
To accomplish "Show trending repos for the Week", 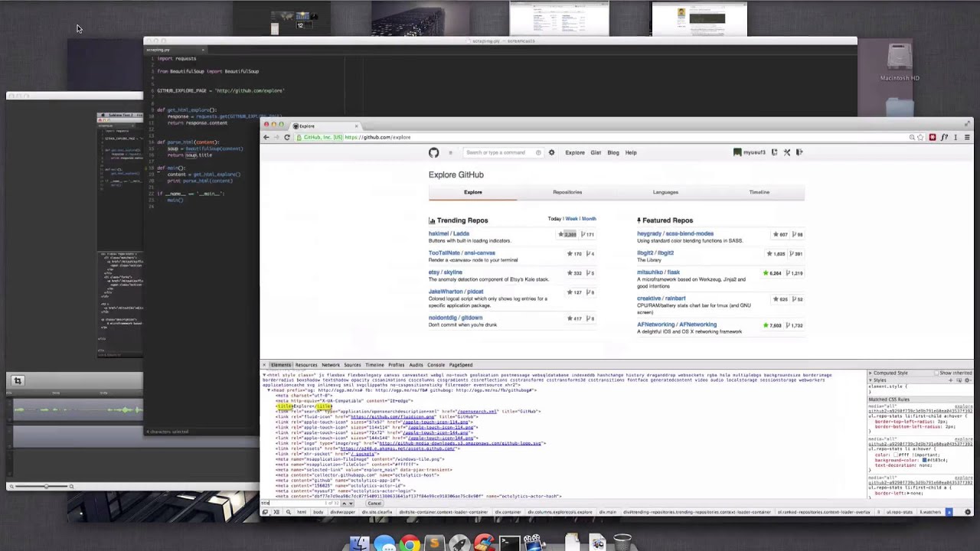I will tap(571, 219).
